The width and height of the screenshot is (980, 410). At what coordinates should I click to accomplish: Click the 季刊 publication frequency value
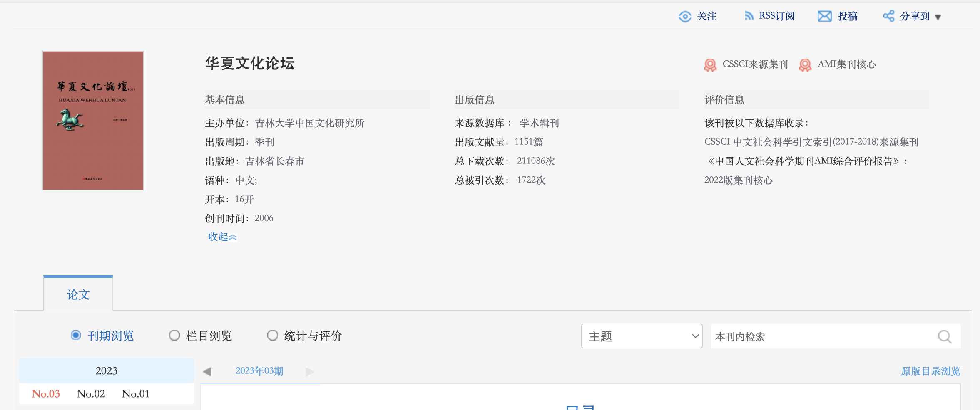point(265,142)
